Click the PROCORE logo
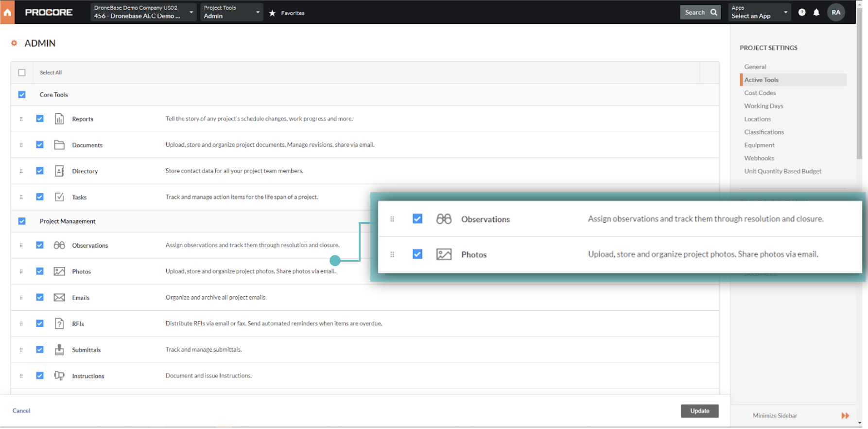This screenshot has height=429, width=868. 49,13
